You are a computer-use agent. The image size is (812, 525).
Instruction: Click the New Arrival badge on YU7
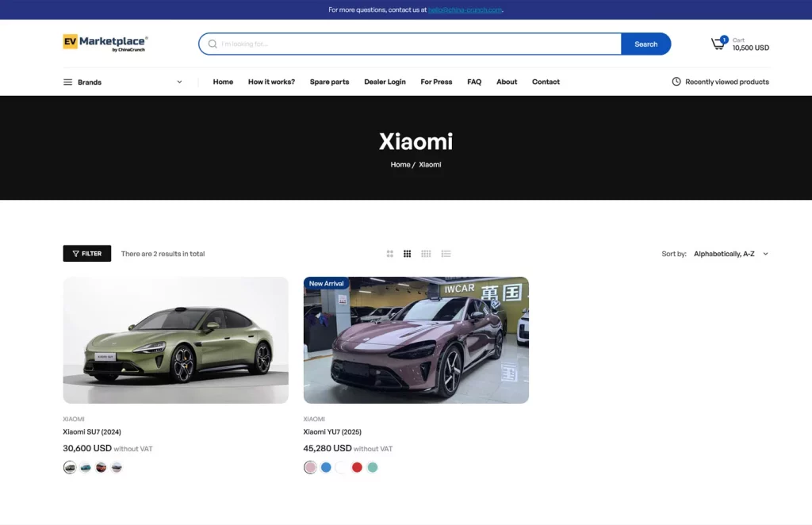[326, 284]
